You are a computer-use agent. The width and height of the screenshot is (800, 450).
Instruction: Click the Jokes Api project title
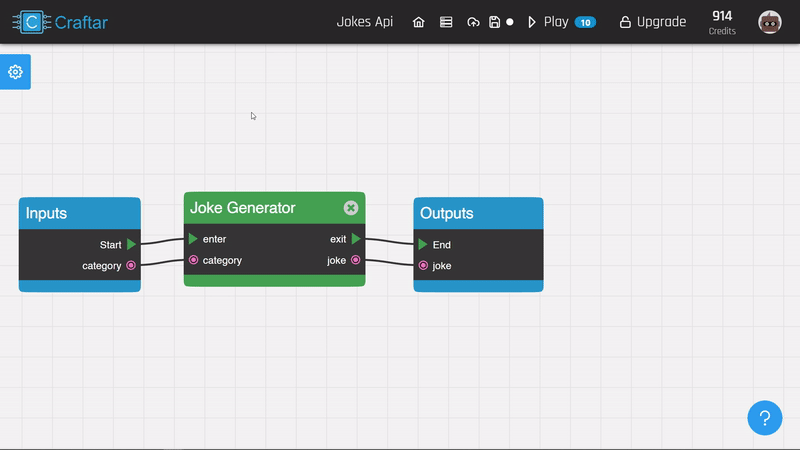pyautogui.click(x=365, y=22)
